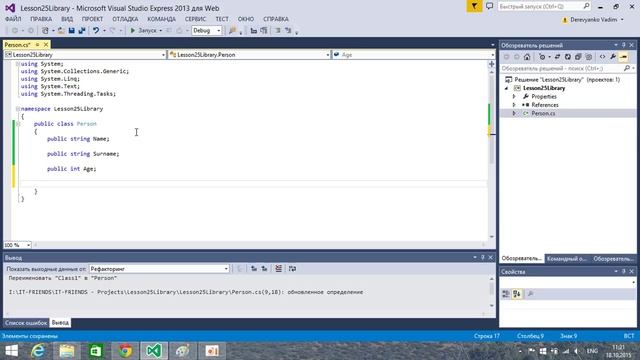The width and height of the screenshot is (640, 360).
Task: Open the ОТЛАДКА menu
Action: click(125, 19)
